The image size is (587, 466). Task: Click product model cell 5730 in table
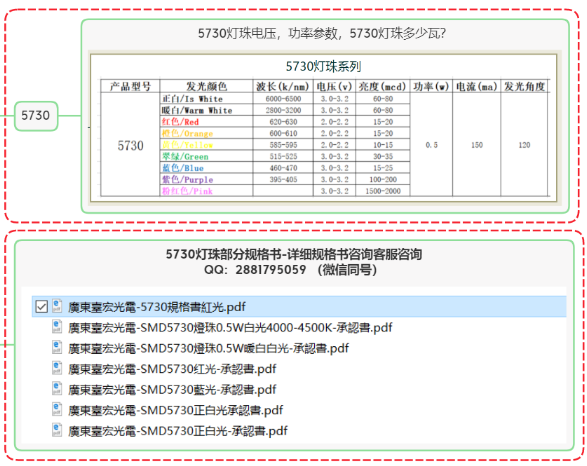click(130, 146)
